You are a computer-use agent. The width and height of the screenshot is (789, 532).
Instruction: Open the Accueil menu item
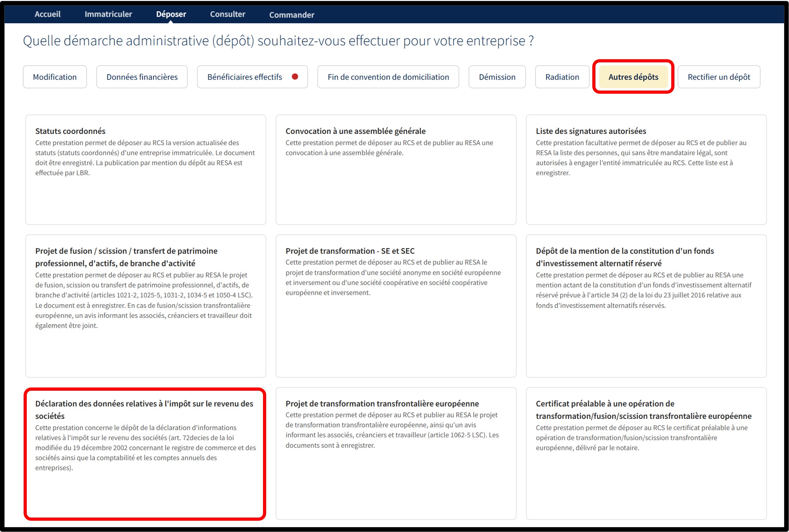(x=48, y=14)
